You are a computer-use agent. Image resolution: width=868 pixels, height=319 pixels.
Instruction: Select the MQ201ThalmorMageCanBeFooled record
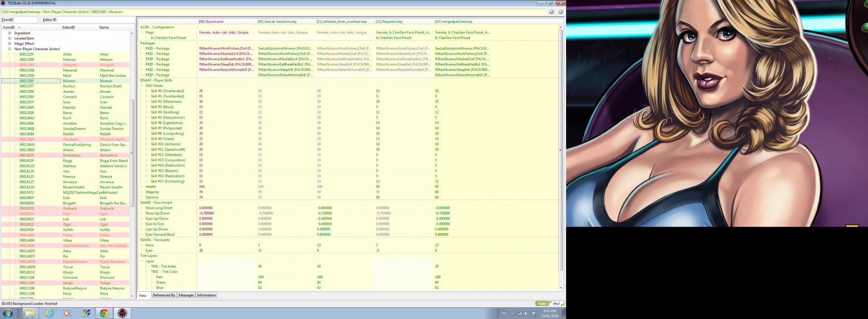tap(66, 193)
